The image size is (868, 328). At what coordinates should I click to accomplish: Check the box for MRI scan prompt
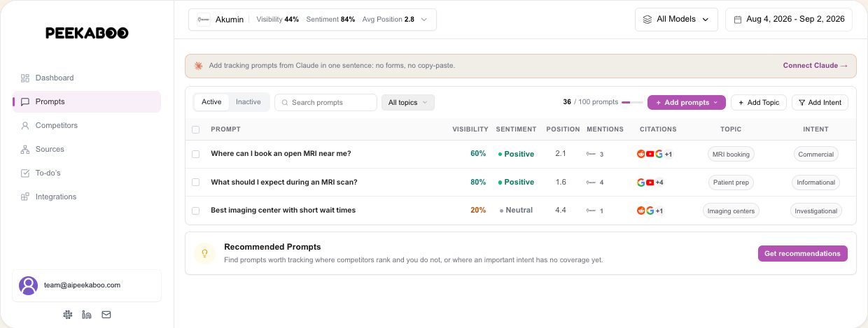click(196, 182)
